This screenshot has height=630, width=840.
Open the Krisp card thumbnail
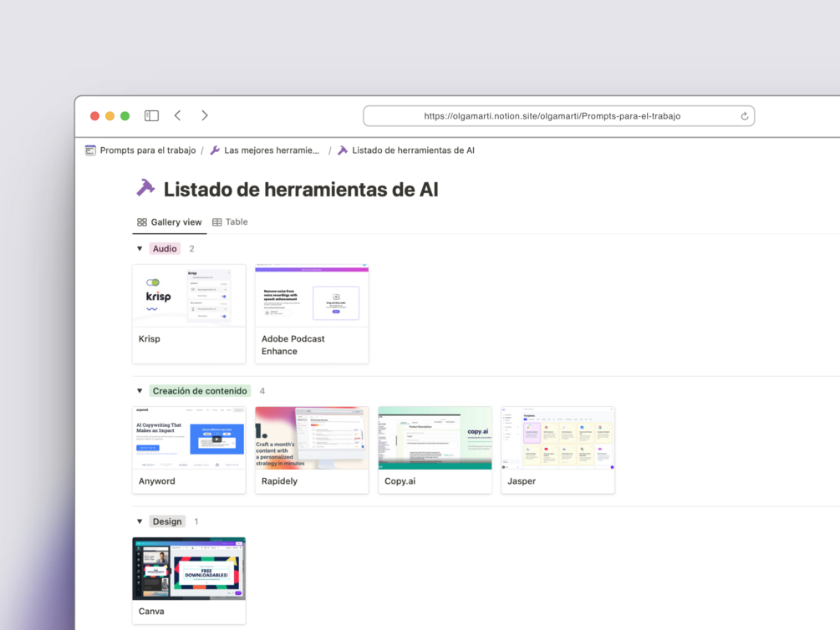(x=189, y=296)
